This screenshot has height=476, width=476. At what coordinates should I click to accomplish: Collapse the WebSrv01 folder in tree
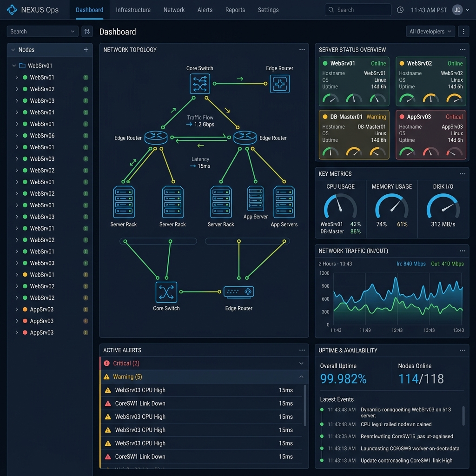coord(14,66)
